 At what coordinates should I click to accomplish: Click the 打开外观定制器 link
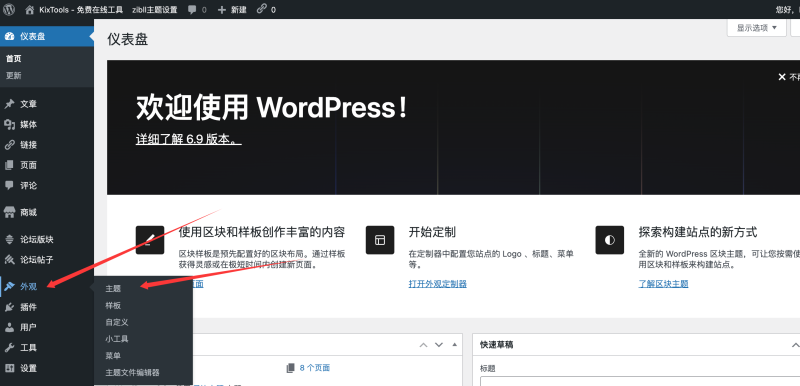[438, 284]
